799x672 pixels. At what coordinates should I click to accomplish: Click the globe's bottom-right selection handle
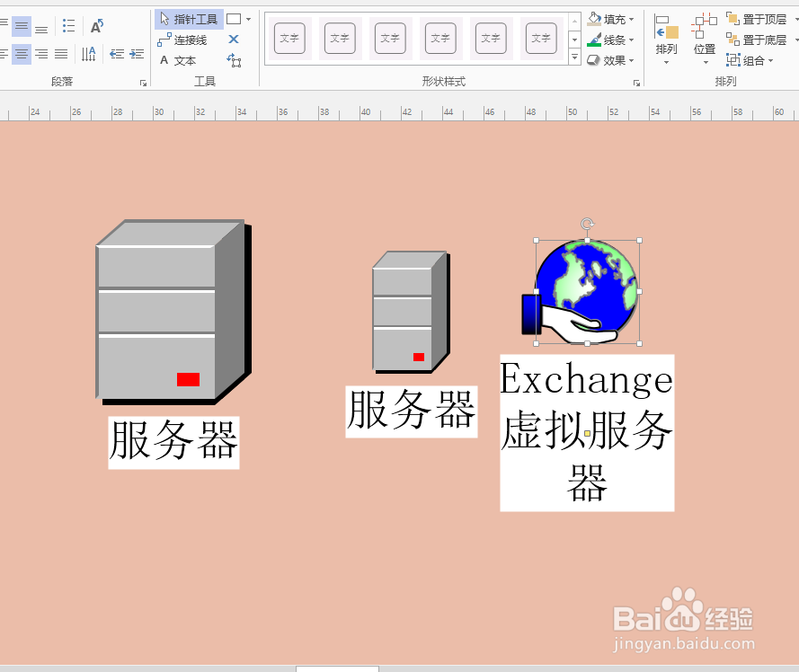pos(640,343)
